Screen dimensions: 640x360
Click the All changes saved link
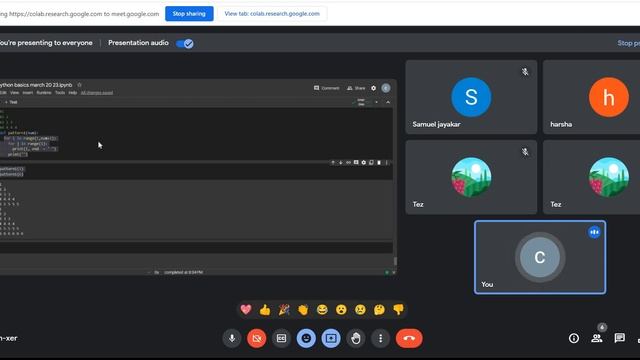tap(97, 93)
